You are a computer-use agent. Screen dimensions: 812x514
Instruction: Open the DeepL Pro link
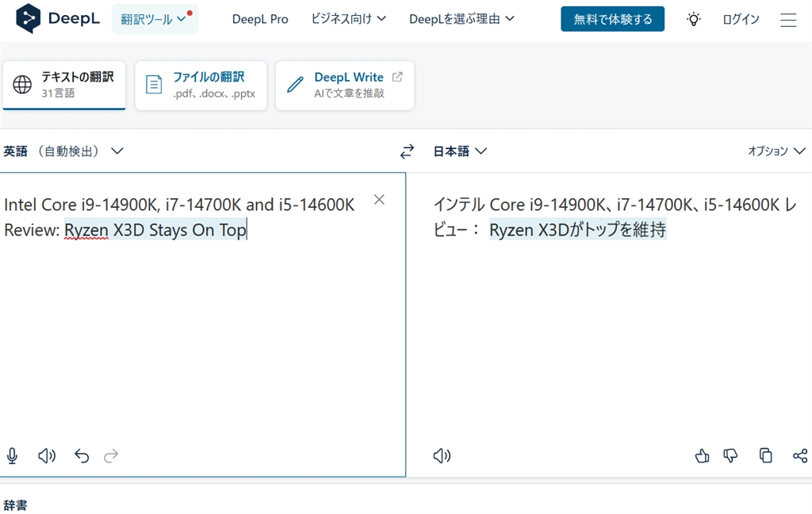pos(260,19)
